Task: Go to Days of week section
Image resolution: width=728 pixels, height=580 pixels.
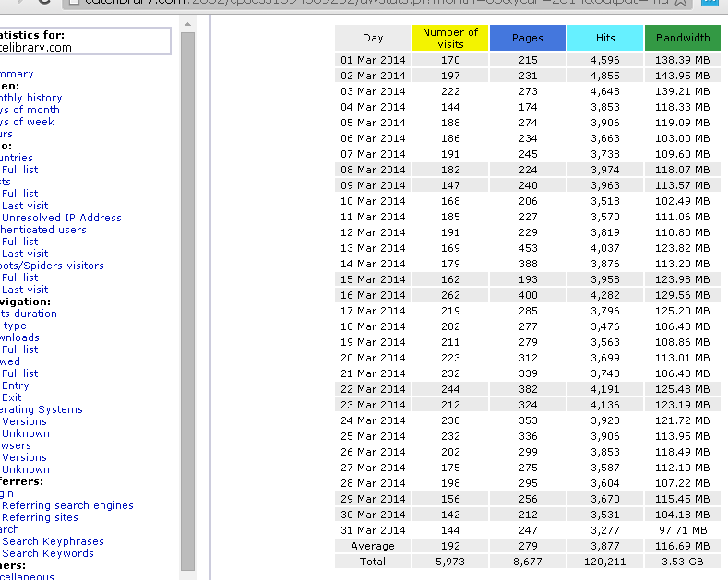Action: pos(28,122)
